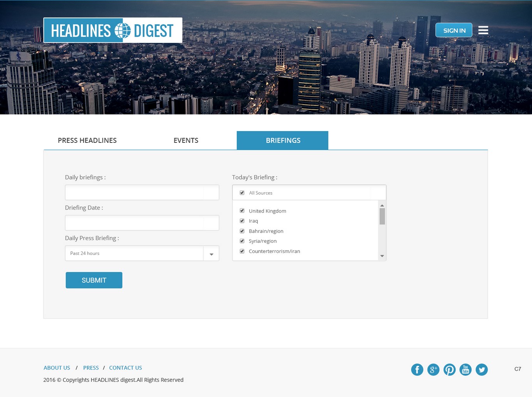Open the hamburger menu icon
Screen dimensions: 532x397
pyautogui.click(x=483, y=30)
